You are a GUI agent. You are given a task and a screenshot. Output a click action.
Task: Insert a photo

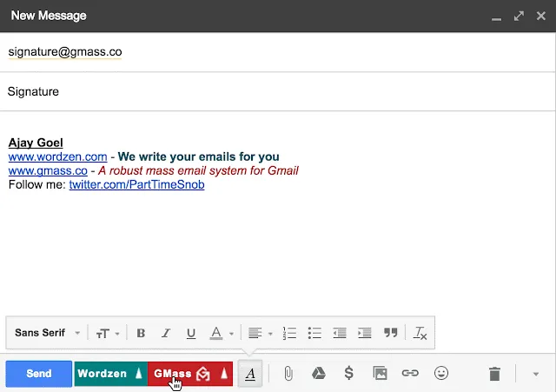click(x=380, y=373)
